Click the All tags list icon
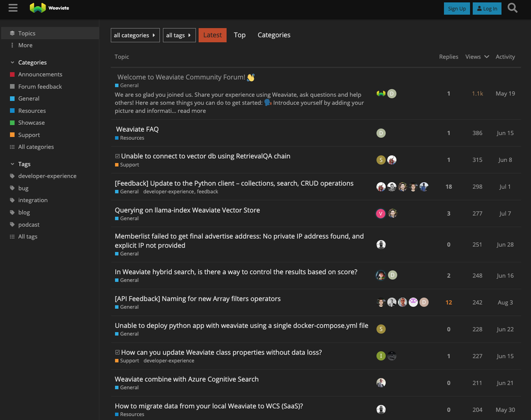531x420 pixels. [x=12, y=236]
